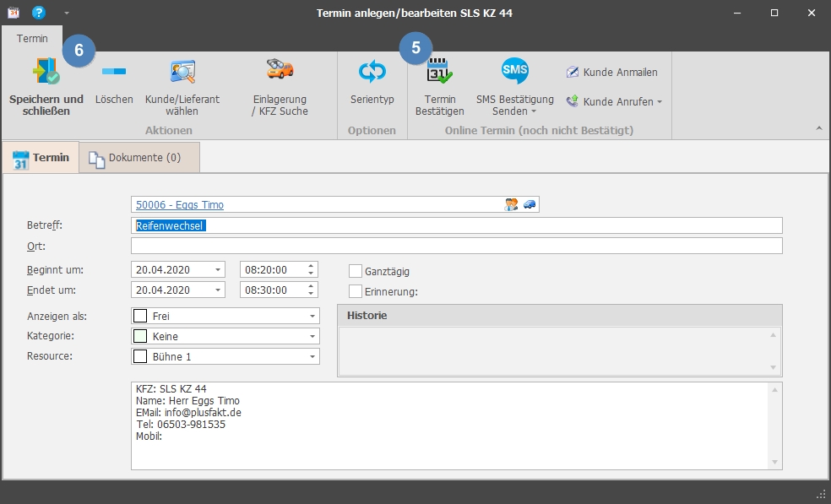Increase Endet um time with up arrow
Screen dimensions: 831x504
coord(311,286)
